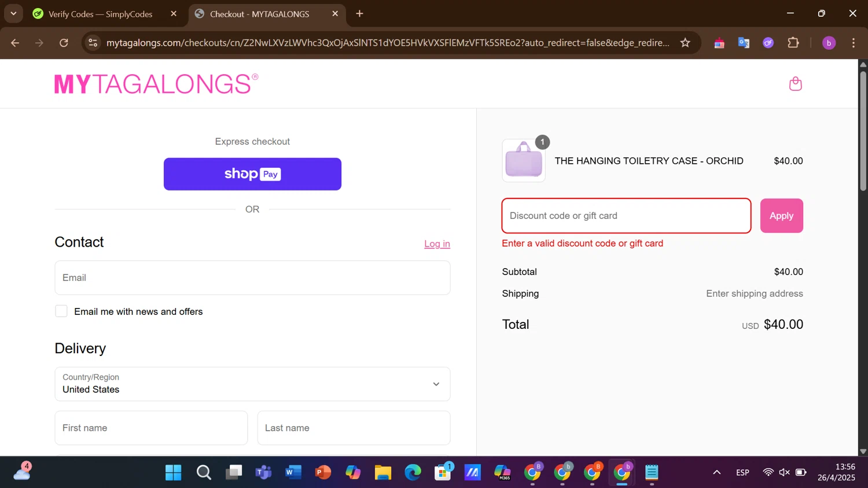Click the Enter shipping address text
The image size is (868, 488).
click(x=755, y=294)
